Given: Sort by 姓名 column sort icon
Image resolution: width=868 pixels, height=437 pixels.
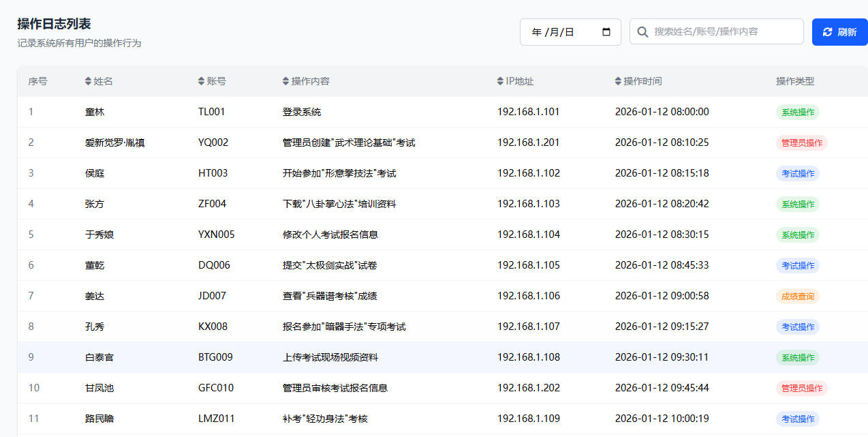Looking at the screenshot, I should click(x=88, y=81).
